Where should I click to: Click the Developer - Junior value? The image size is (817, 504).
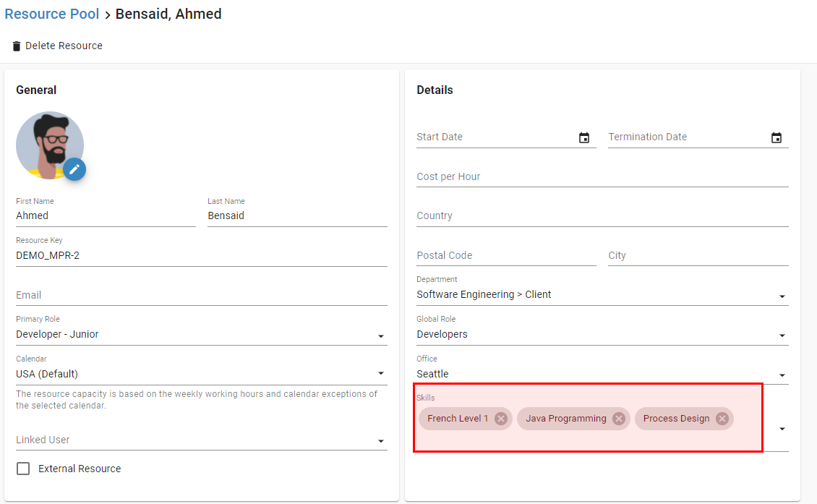[57, 334]
